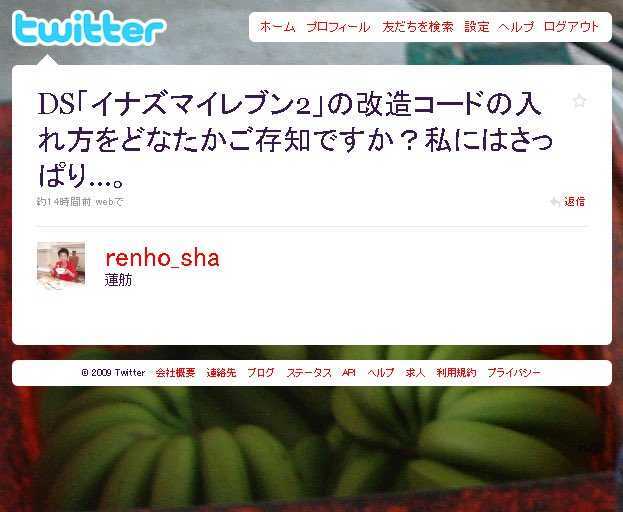The height and width of the screenshot is (512, 623).
Task: Open プライバシー footer link
Action: click(514, 373)
